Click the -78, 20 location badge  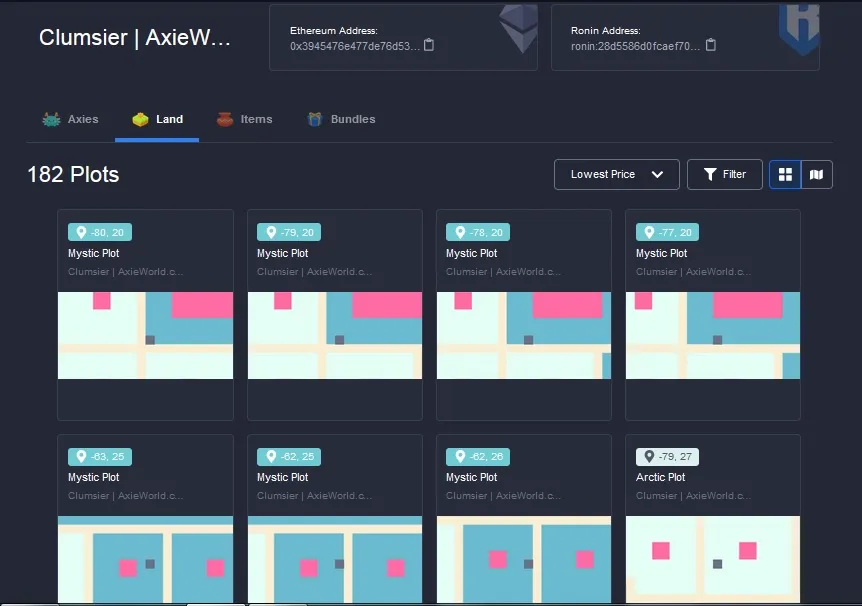point(478,232)
